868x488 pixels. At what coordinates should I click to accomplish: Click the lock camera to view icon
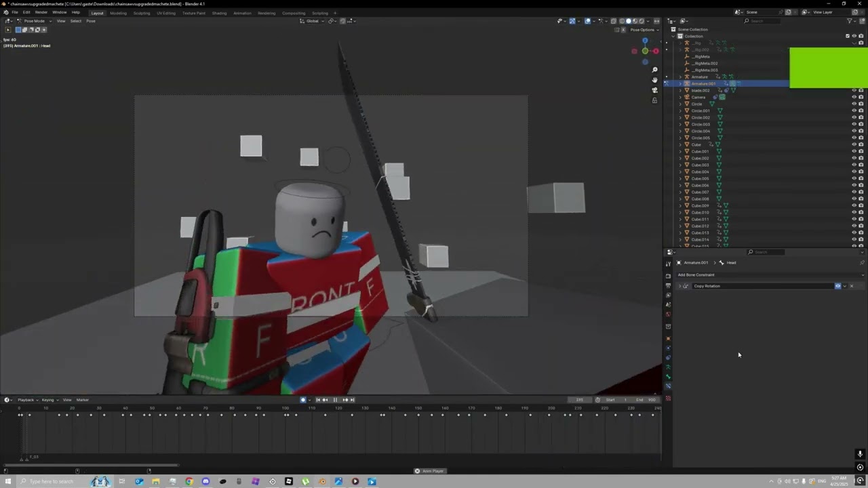[x=654, y=100]
